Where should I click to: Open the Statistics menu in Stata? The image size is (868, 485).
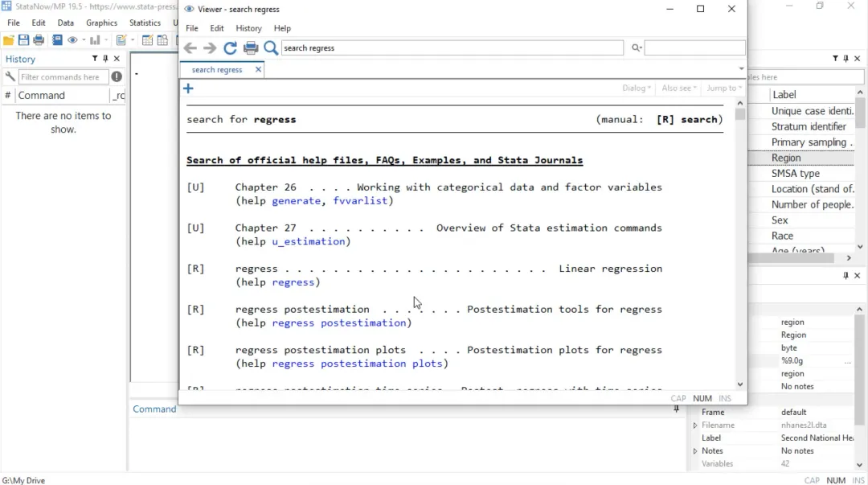point(145,23)
